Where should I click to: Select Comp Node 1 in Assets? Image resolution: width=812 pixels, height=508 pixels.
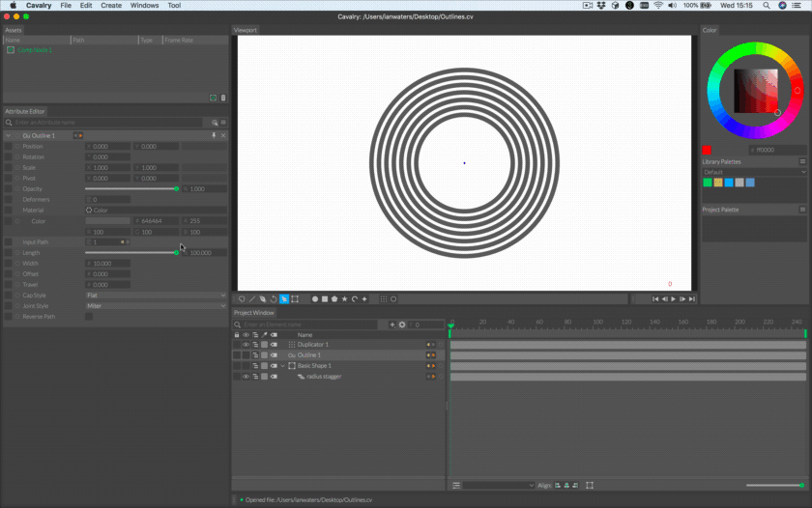coord(35,50)
